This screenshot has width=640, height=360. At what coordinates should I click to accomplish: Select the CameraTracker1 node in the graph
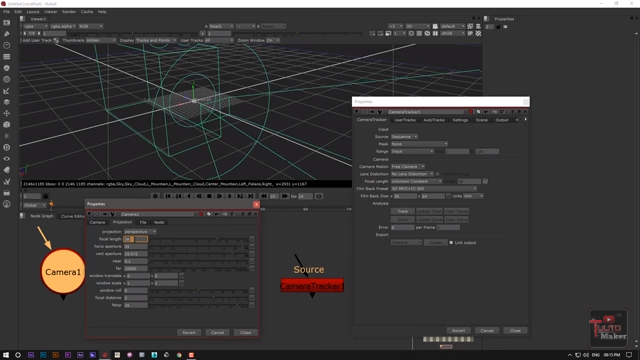point(312,286)
